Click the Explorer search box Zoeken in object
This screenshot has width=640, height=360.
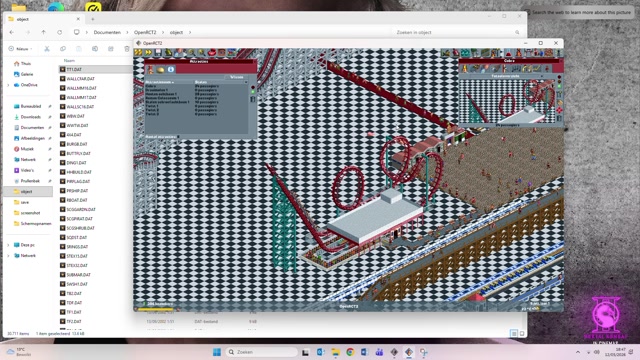[x=456, y=32]
